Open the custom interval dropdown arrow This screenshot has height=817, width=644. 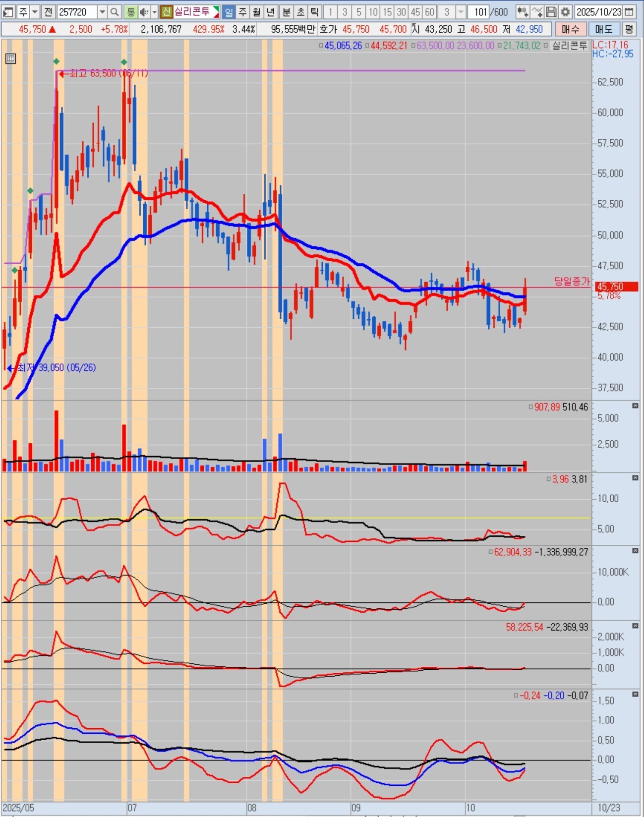coord(461,11)
